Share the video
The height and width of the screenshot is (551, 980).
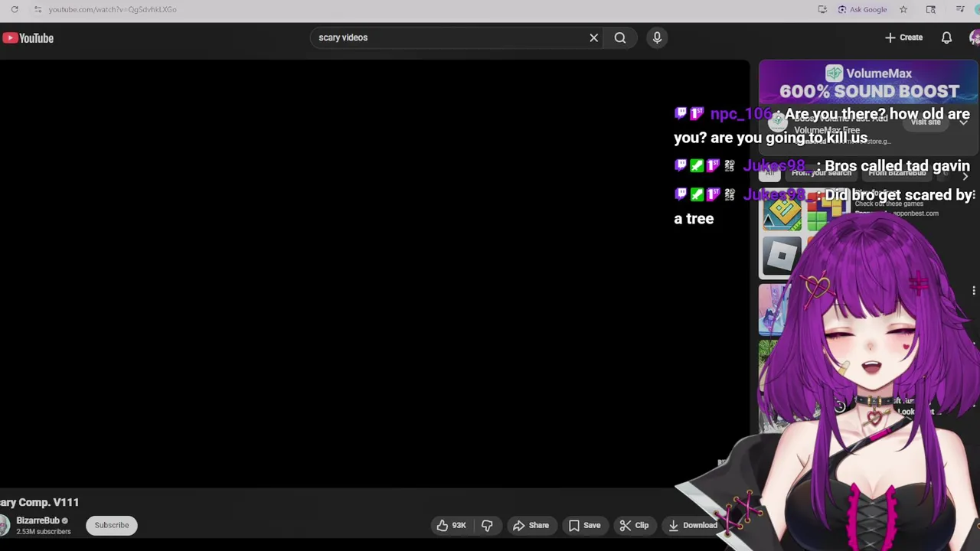[531, 525]
